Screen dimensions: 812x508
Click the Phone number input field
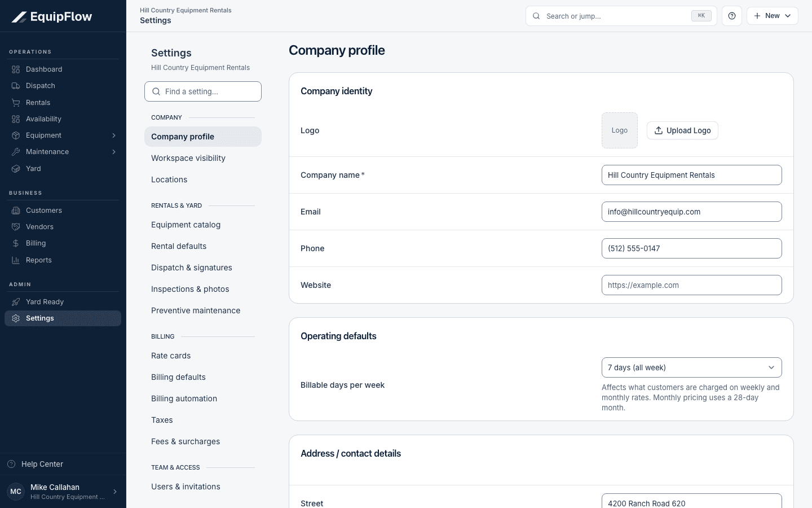[x=692, y=248]
